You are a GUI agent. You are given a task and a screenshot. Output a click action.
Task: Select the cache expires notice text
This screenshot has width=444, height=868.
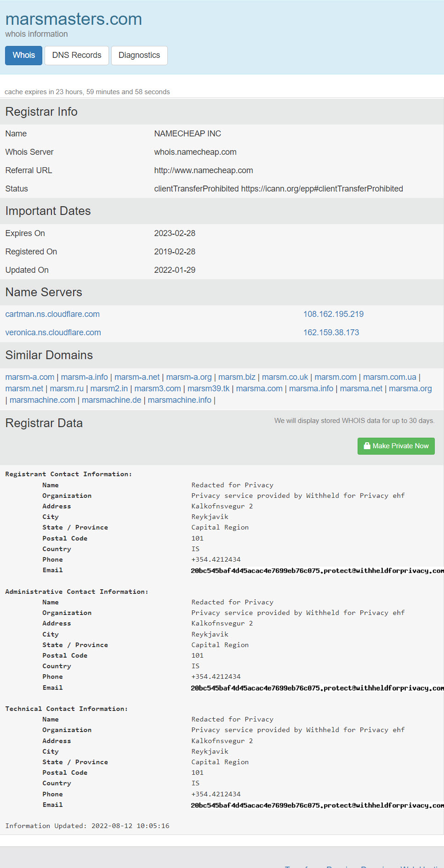point(87,92)
